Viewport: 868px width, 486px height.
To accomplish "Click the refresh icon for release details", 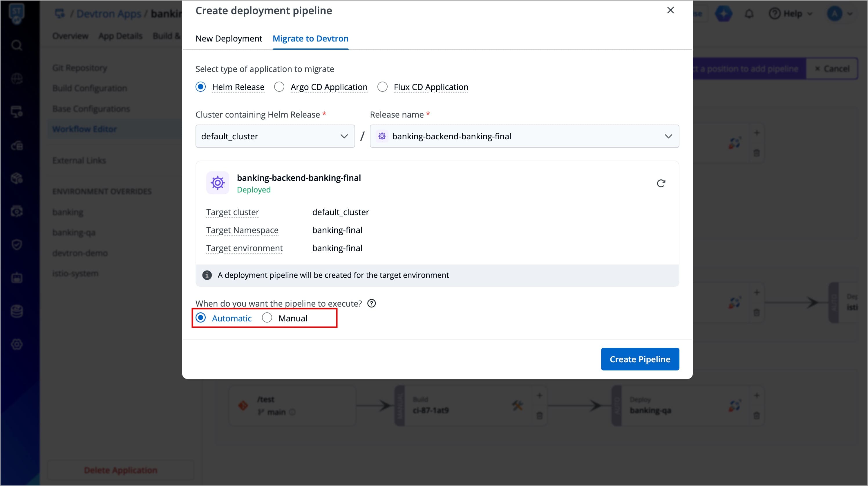I will coord(661,183).
